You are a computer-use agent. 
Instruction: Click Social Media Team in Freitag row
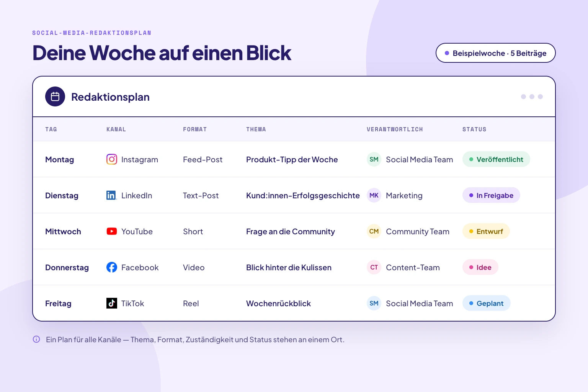(x=420, y=304)
